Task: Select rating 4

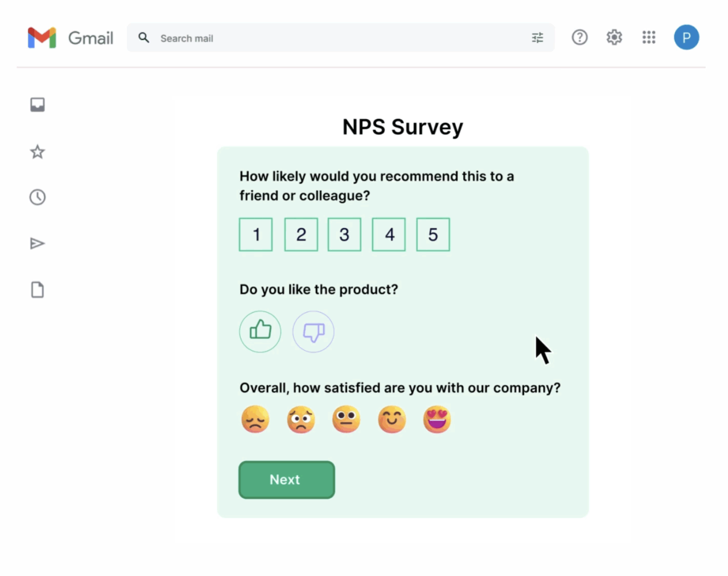Action: (x=389, y=235)
